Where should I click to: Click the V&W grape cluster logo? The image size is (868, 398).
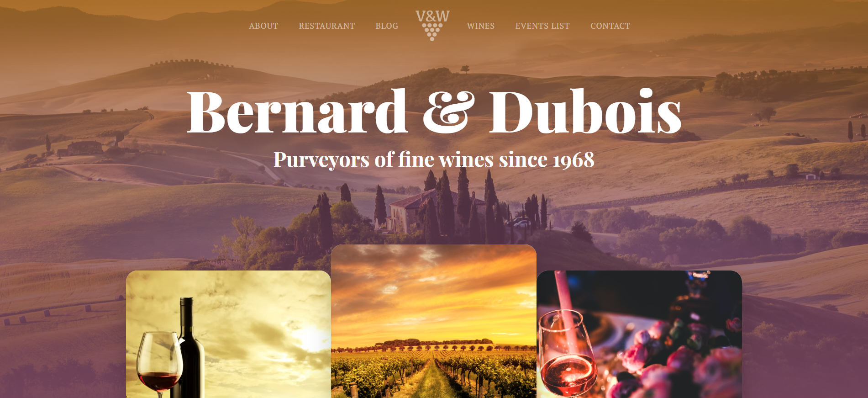click(432, 26)
